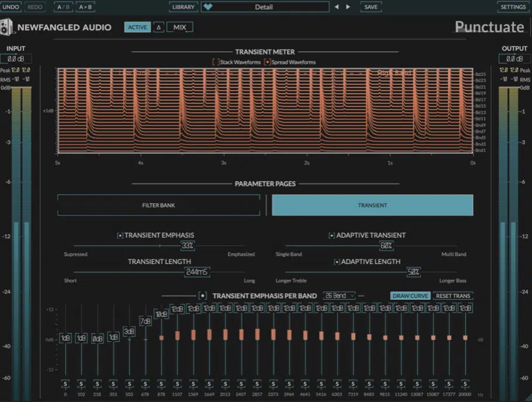Click the window resize grip corner

(528, 398)
